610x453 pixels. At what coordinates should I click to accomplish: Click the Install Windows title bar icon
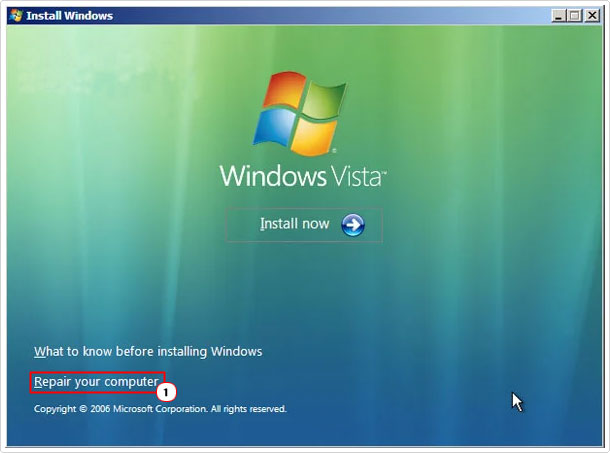16,16
